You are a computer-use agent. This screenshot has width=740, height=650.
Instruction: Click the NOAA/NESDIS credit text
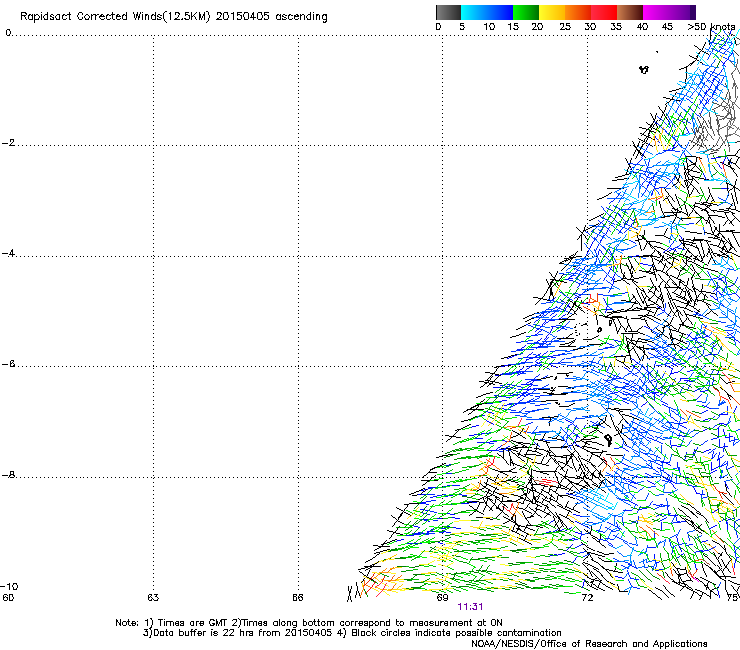(x=589, y=644)
